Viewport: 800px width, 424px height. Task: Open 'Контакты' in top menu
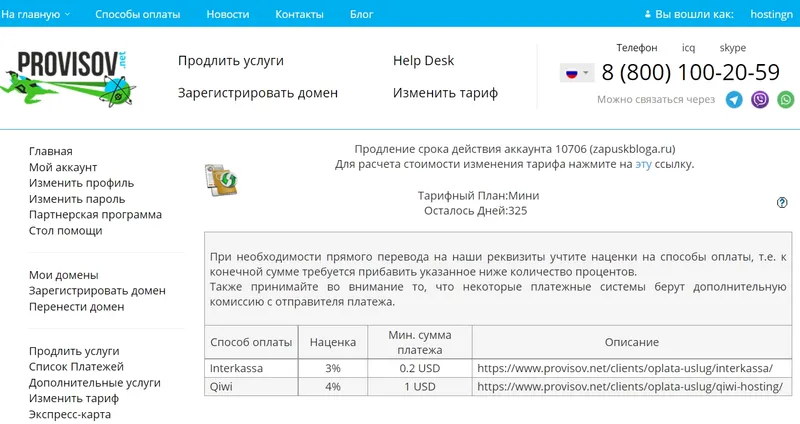[299, 14]
